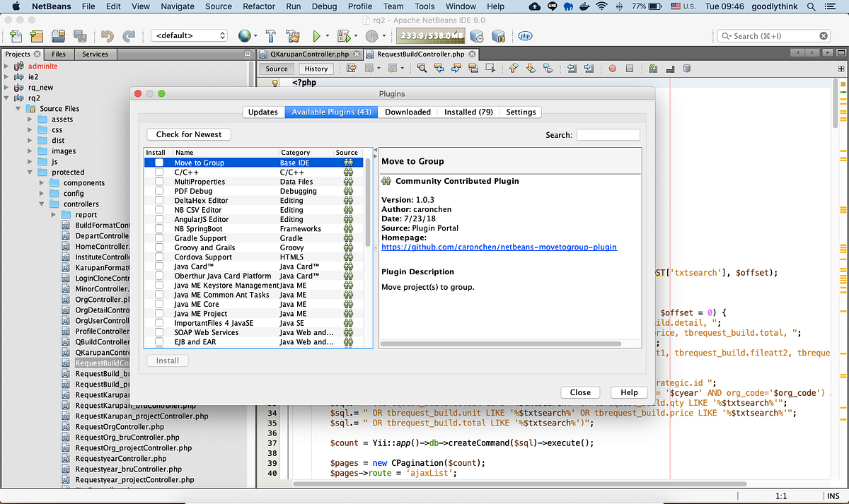The height and width of the screenshot is (504, 849).
Task: Click the plugin Search input field
Action: click(x=607, y=134)
